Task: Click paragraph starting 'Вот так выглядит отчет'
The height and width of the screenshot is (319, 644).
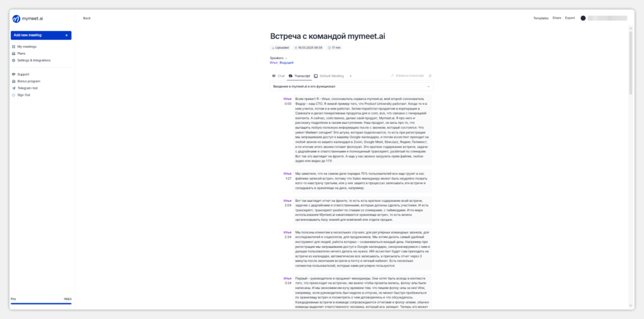Action: (x=363, y=210)
